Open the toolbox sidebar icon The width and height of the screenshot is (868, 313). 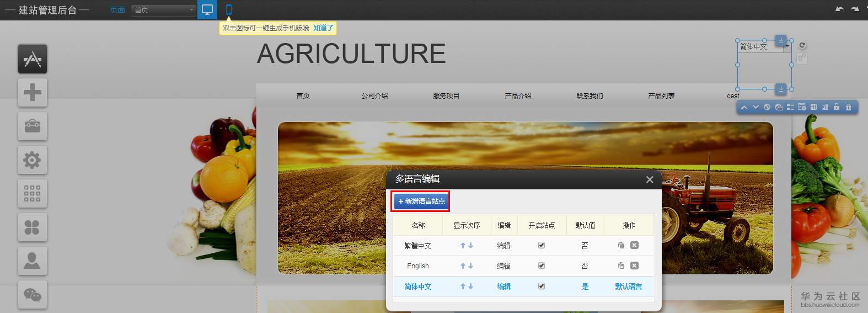pos(33,126)
